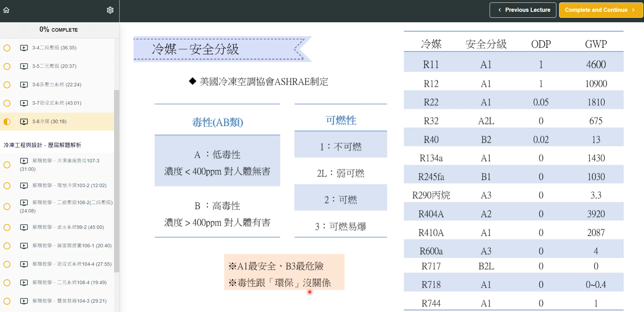The width and height of the screenshot is (644, 312).
Task: Toggle completion circle for 冷凍庫房負荷107-3
Action: 7,165
